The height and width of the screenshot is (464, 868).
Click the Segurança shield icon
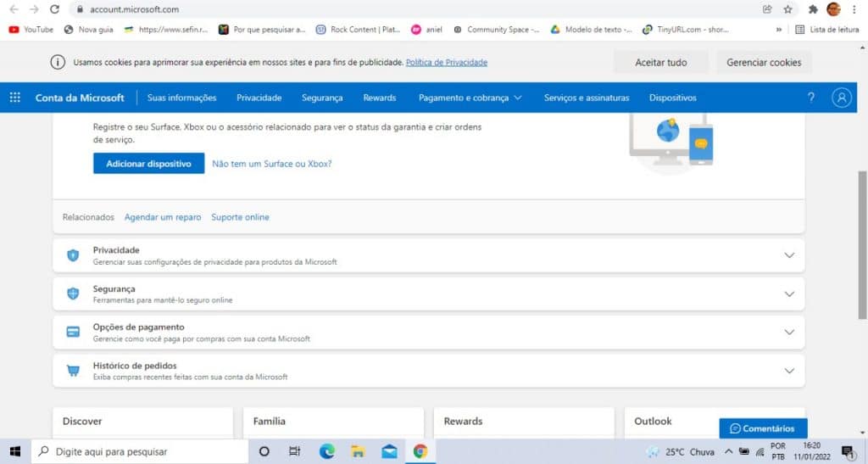pyautogui.click(x=73, y=293)
